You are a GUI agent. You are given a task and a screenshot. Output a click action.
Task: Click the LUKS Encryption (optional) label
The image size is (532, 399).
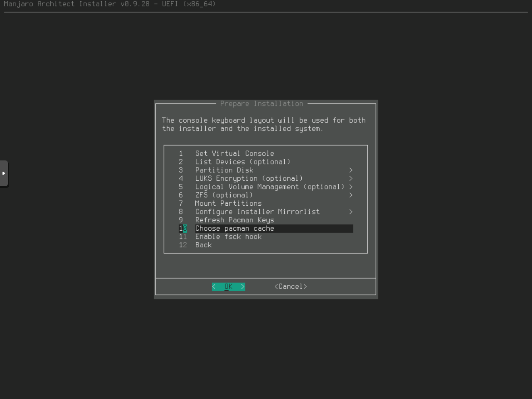click(x=249, y=178)
